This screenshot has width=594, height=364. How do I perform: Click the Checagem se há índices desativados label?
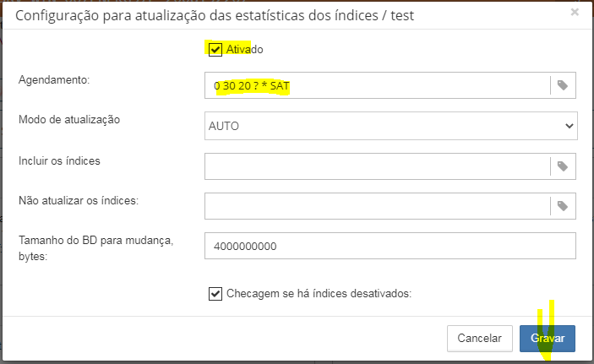(319, 293)
